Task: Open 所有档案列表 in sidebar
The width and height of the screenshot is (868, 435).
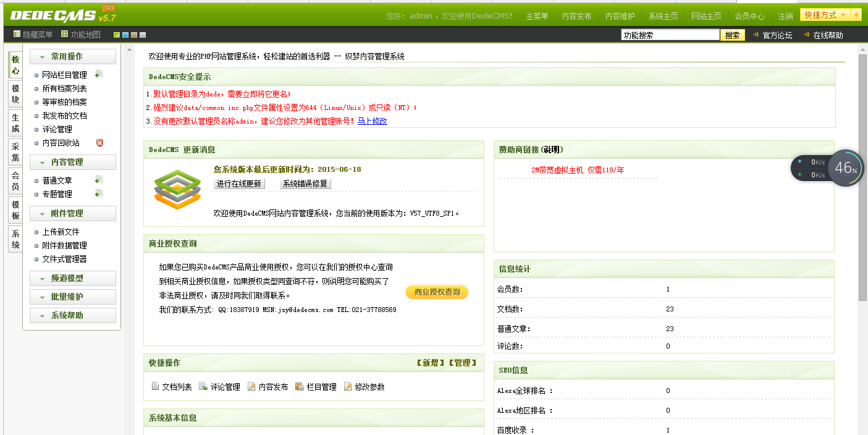Action: (x=64, y=88)
